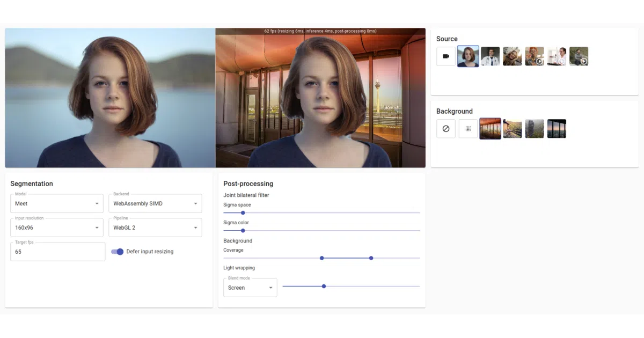Choose the no-background (none) icon
The image size is (644, 338).
[446, 129]
